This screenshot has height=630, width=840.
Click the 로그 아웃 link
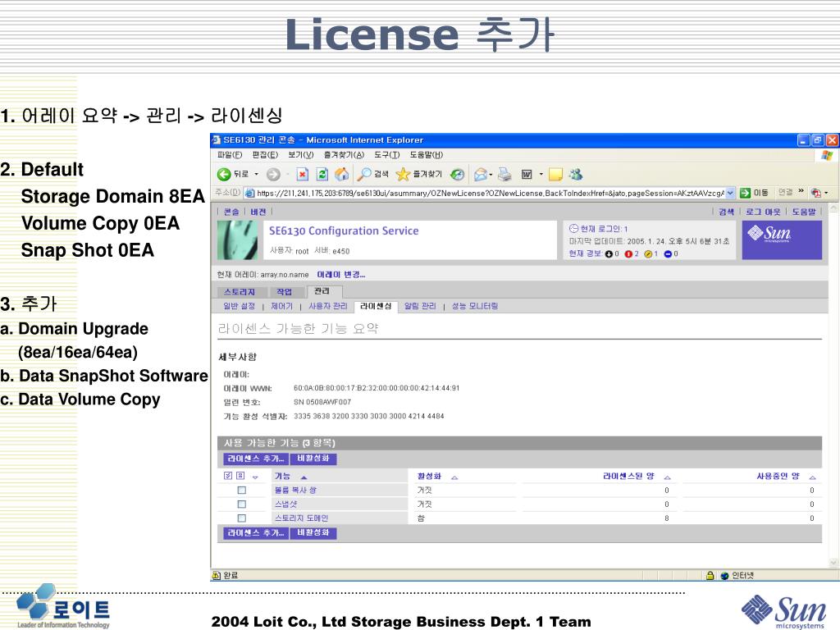(763, 212)
